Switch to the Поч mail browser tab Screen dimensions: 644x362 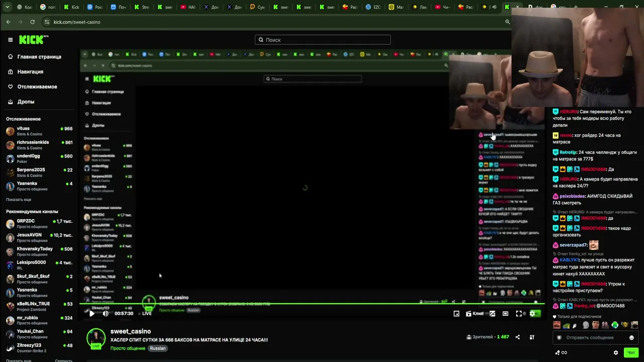click(x=118, y=7)
